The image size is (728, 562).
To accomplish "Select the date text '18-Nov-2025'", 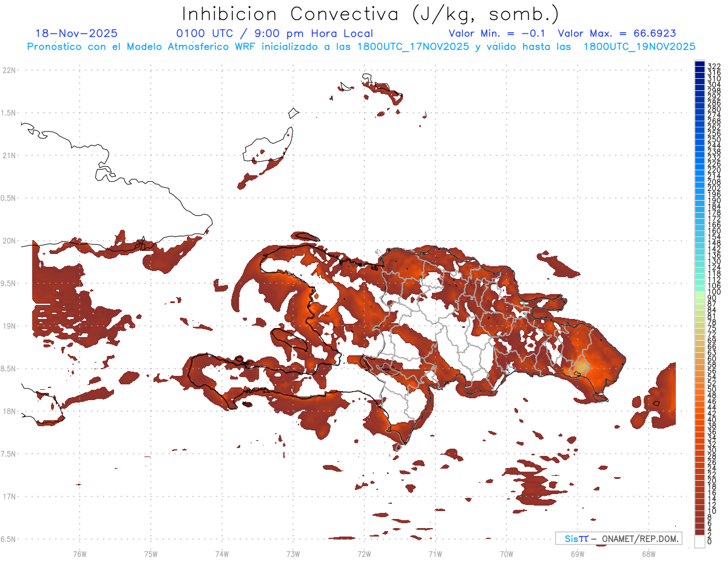I will [76, 33].
